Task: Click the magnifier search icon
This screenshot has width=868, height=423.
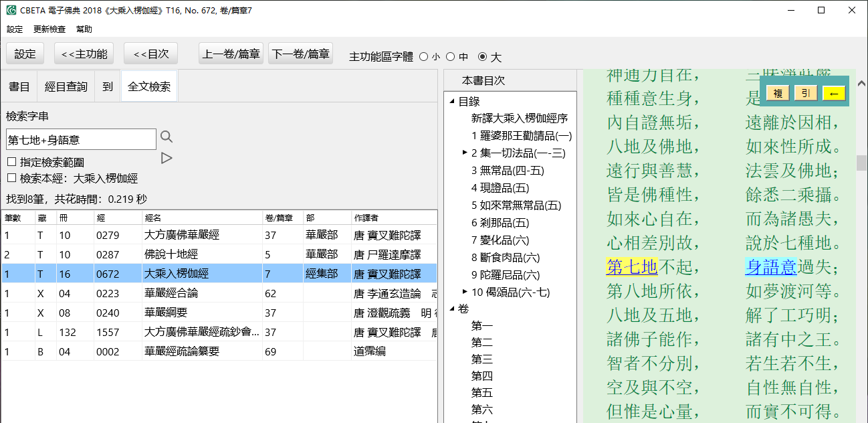Action: point(167,137)
